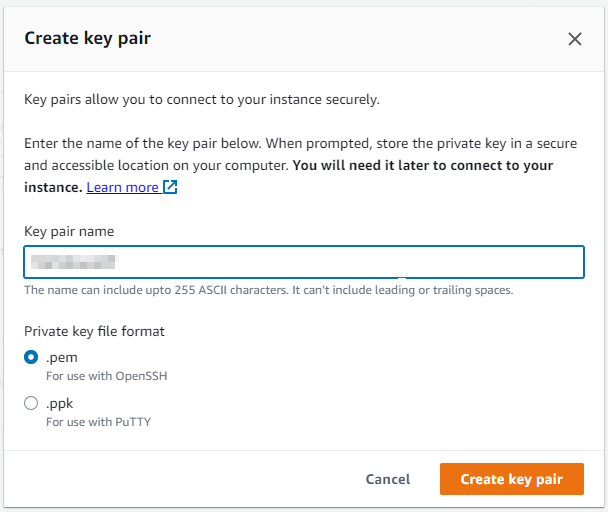Click the blurred text inside the name field
The image size is (608, 512).
pos(73,262)
